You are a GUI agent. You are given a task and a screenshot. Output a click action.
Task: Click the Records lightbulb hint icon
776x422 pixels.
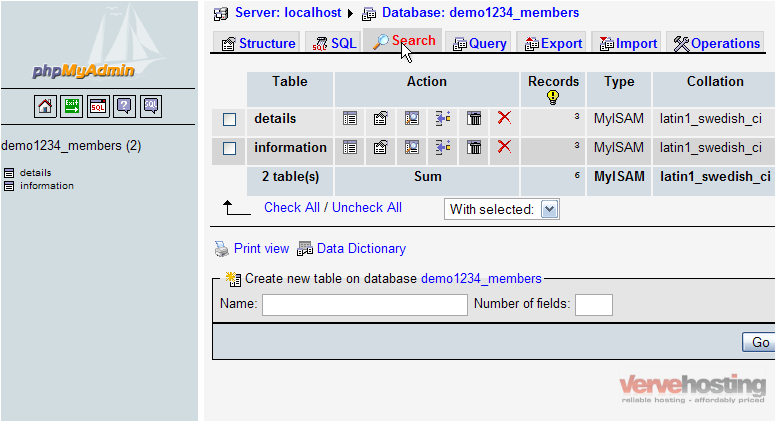coord(553,97)
